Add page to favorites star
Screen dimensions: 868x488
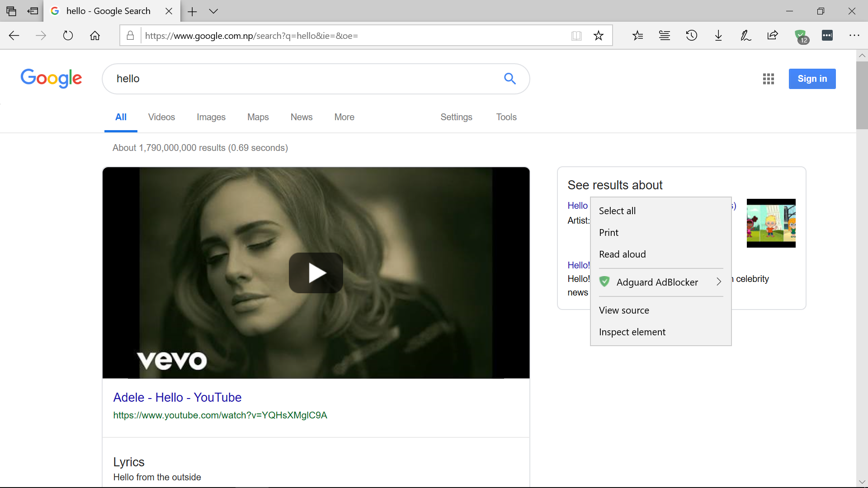coord(599,36)
